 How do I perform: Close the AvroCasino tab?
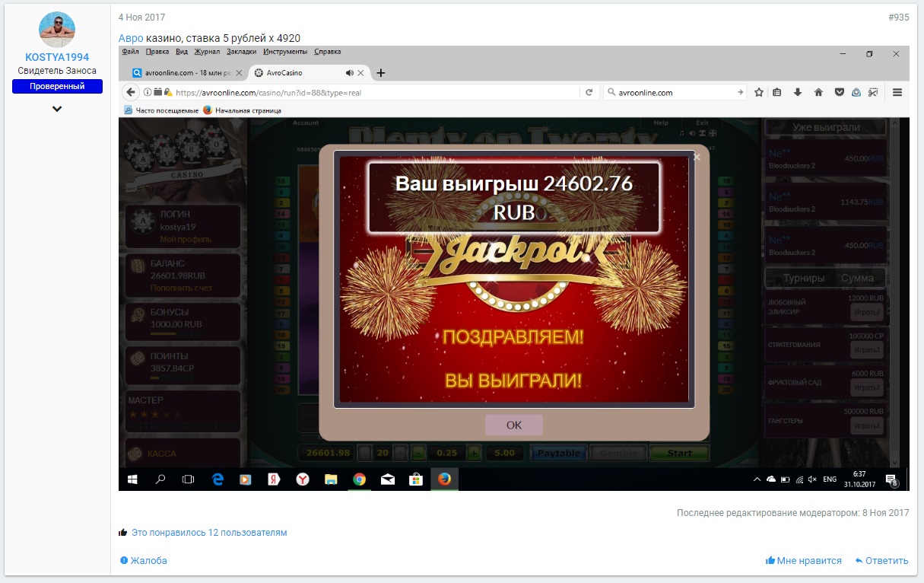[x=360, y=73]
